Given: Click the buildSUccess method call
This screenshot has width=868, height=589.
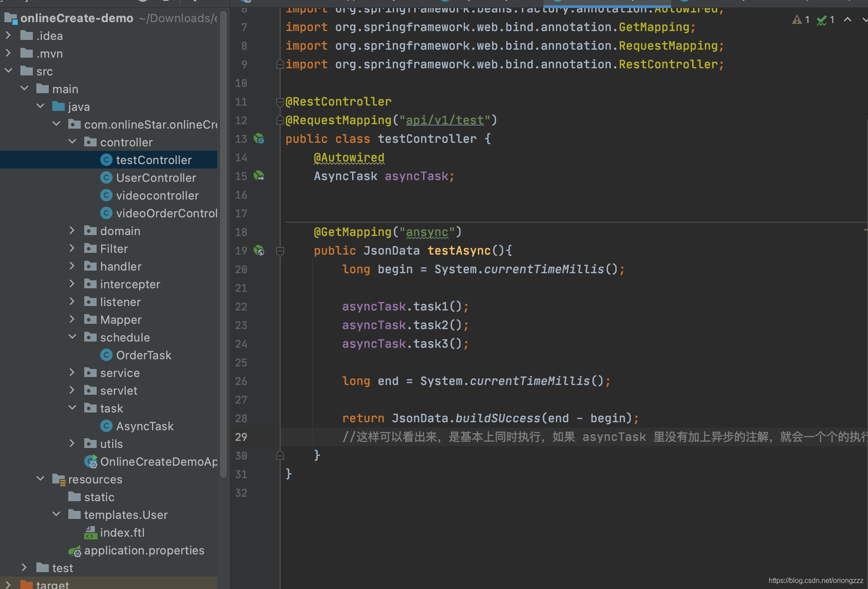Looking at the screenshot, I should click(x=498, y=418).
